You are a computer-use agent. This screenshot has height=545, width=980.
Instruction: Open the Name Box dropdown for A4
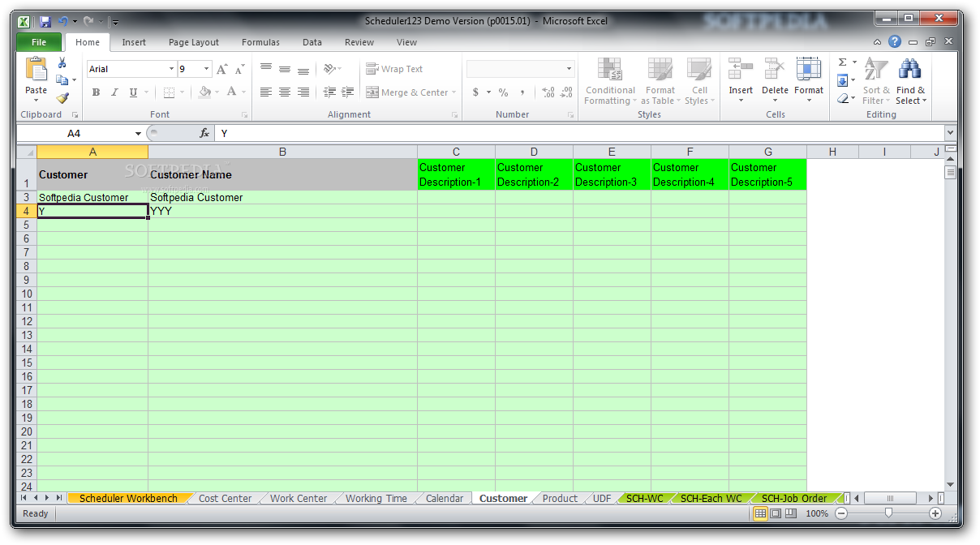tap(138, 133)
